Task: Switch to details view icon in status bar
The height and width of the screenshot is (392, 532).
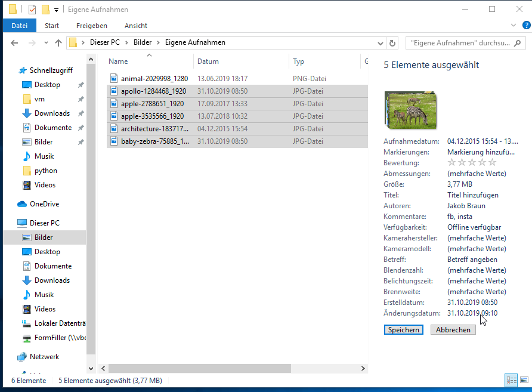Action: 511,380
